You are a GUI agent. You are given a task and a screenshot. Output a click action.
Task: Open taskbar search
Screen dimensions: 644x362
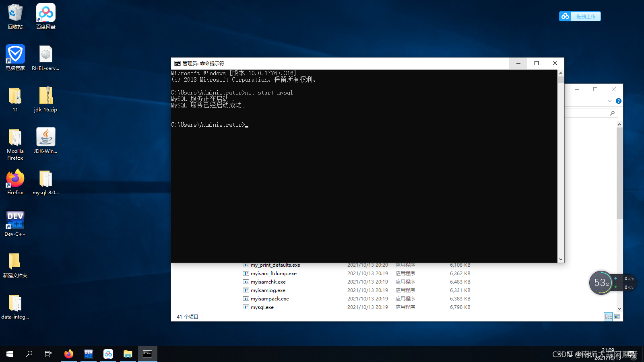(x=29, y=354)
